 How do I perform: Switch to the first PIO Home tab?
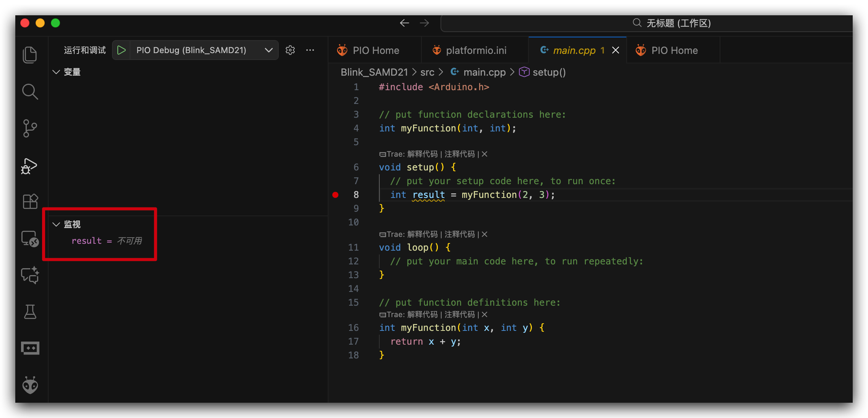tap(375, 50)
